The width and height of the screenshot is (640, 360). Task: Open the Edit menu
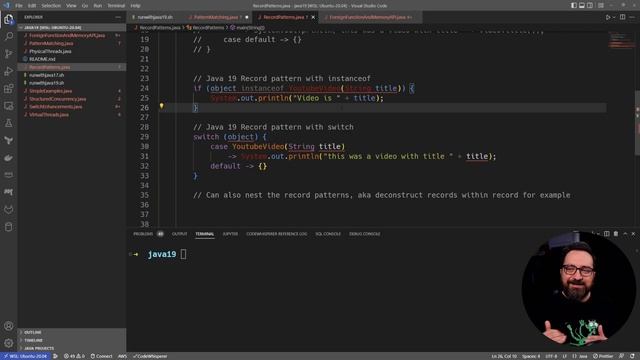point(32,6)
